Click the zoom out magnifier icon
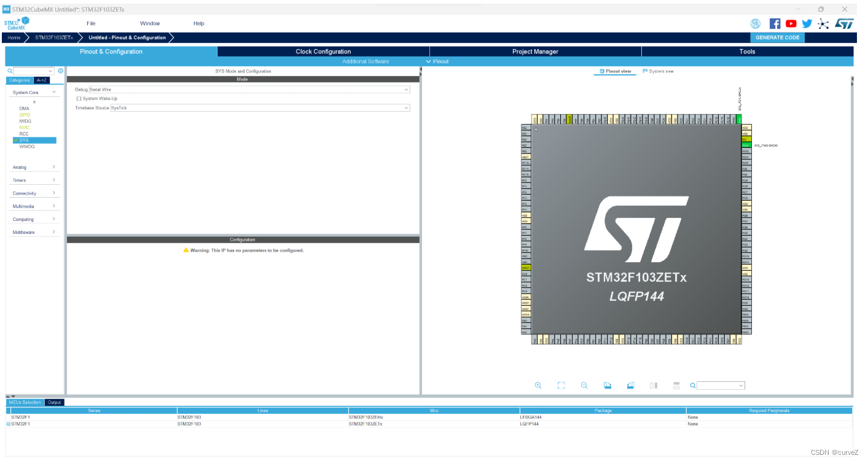This screenshot has height=461, width=868. pos(584,385)
